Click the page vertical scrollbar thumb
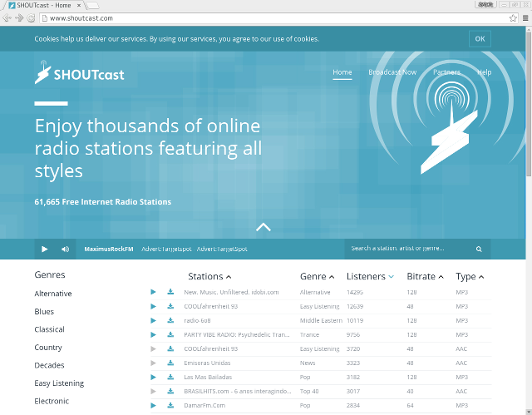This screenshot has width=532, height=415. [529, 105]
